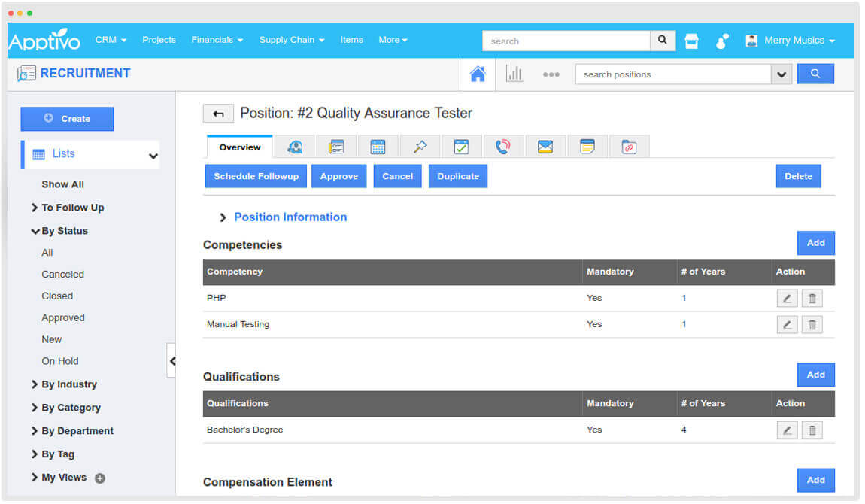Viewport: 865px width, 504px height.
Task: Open the emails envelope tab icon
Action: (545, 147)
